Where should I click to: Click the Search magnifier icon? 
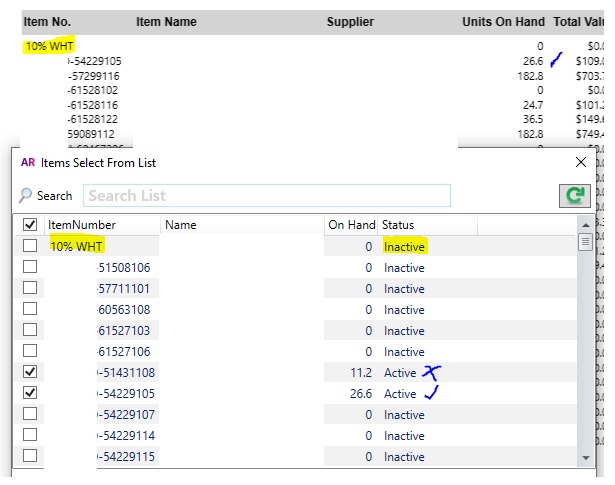click(x=26, y=196)
